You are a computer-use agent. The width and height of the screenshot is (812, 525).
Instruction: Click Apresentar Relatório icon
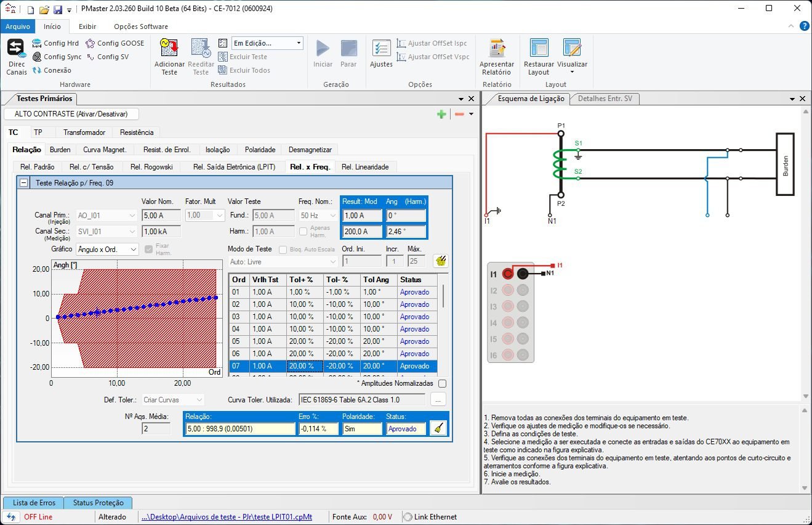497,48
